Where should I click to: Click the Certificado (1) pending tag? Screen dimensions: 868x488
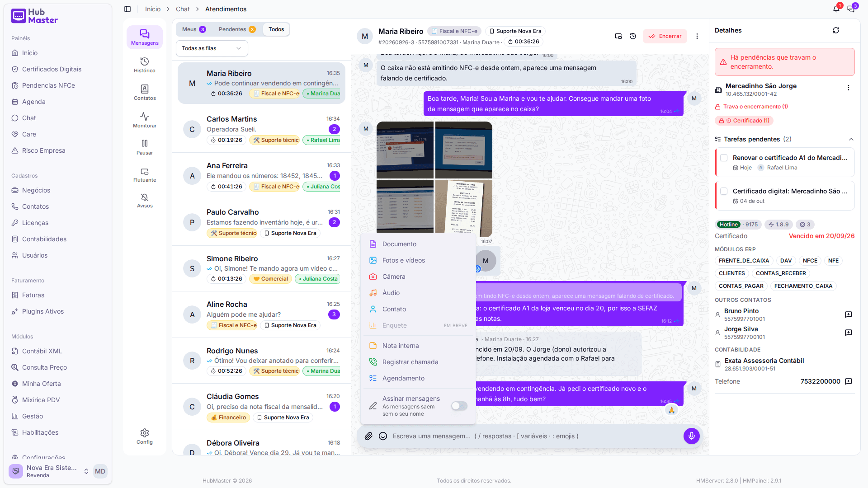[744, 121]
